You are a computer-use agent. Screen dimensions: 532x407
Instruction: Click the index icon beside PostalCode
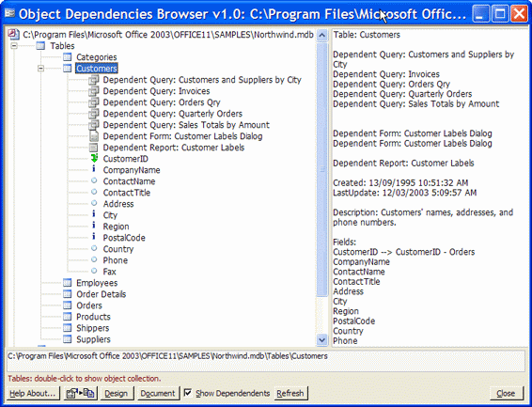94,237
